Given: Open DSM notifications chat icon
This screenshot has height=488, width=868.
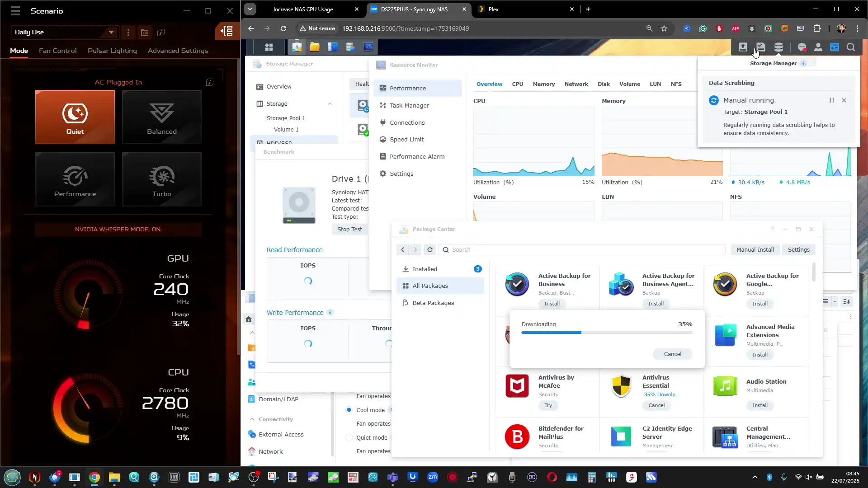Looking at the screenshot, I should [x=802, y=47].
